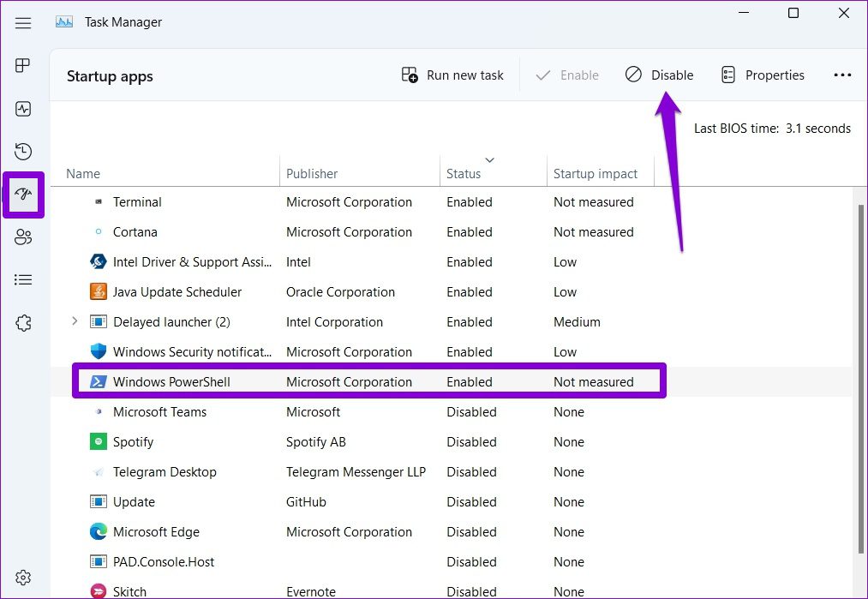Sort by the Startup impact column
Viewport: 868px width, 599px height.
[599, 173]
